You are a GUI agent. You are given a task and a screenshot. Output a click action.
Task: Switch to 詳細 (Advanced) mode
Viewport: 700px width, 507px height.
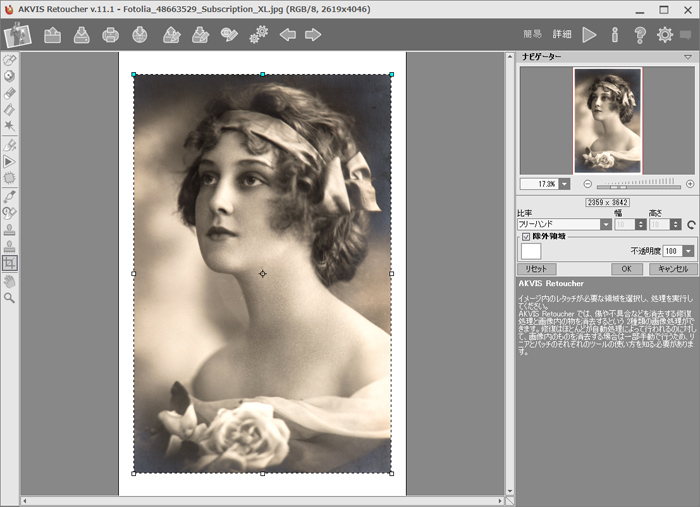(562, 34)
